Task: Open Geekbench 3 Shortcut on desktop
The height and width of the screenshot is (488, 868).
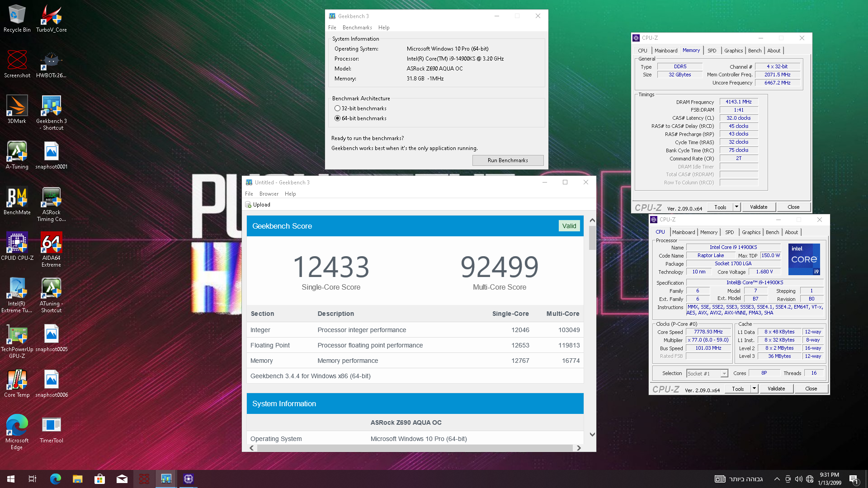Action: tap(51, 113)
